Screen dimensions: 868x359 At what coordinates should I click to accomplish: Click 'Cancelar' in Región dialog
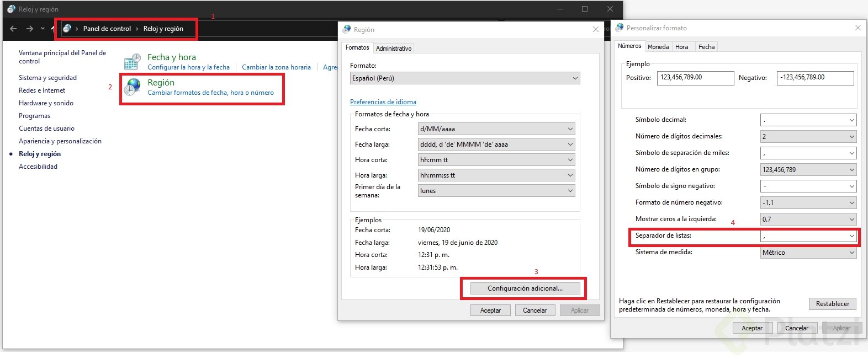point(535,310)
